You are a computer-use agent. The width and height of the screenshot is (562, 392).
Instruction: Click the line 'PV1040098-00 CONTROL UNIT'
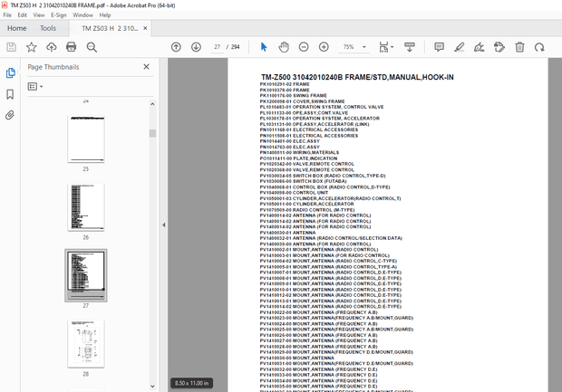294,193
